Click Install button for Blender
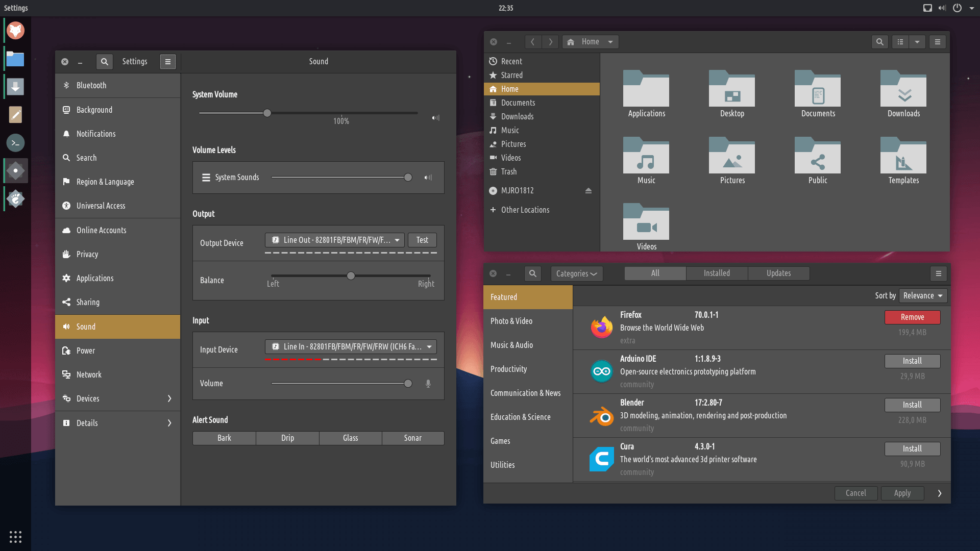This screenshot has height=551, width=980. click(912, 405)
